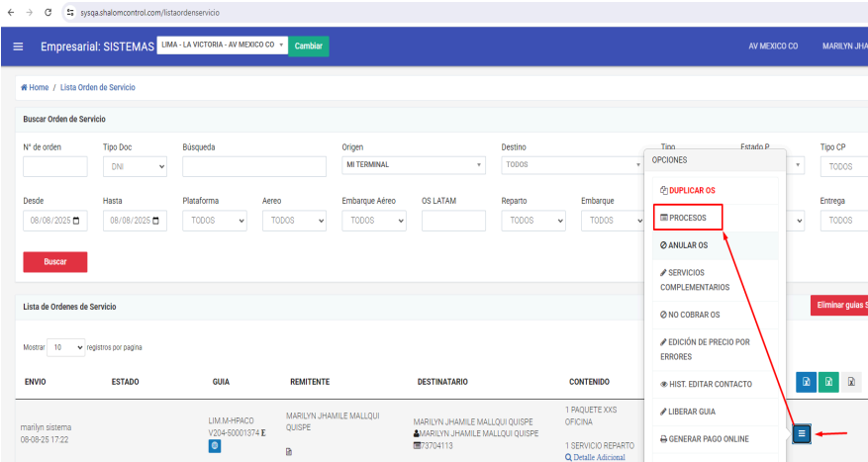The height and width of the screenshot is (462, 868).
Task: Reload the page with refresh icon
Action: point(48,11)
